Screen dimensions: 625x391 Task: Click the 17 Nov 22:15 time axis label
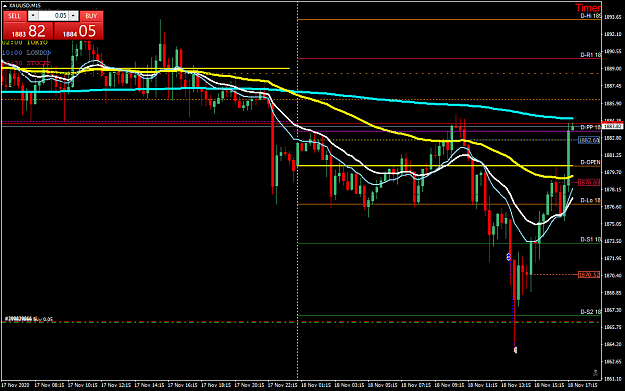(x=282, y=385)
